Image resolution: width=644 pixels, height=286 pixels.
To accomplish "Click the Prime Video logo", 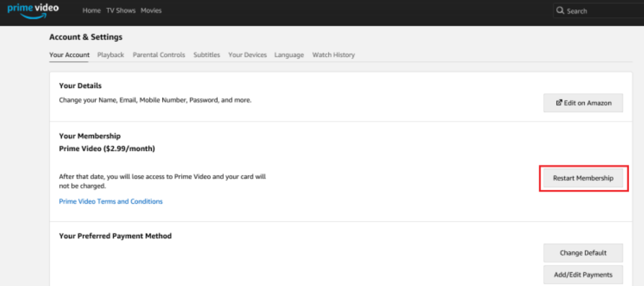I will pos(33,11).
